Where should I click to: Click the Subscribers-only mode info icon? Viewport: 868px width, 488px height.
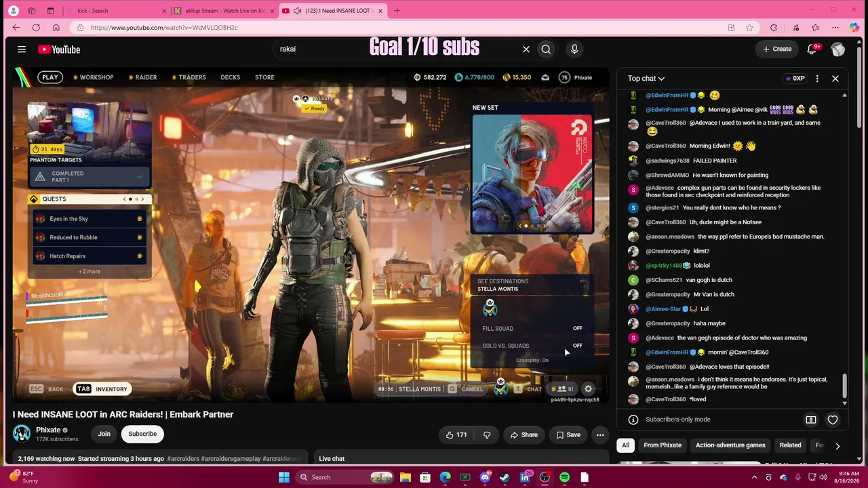[x=633, y=420]
